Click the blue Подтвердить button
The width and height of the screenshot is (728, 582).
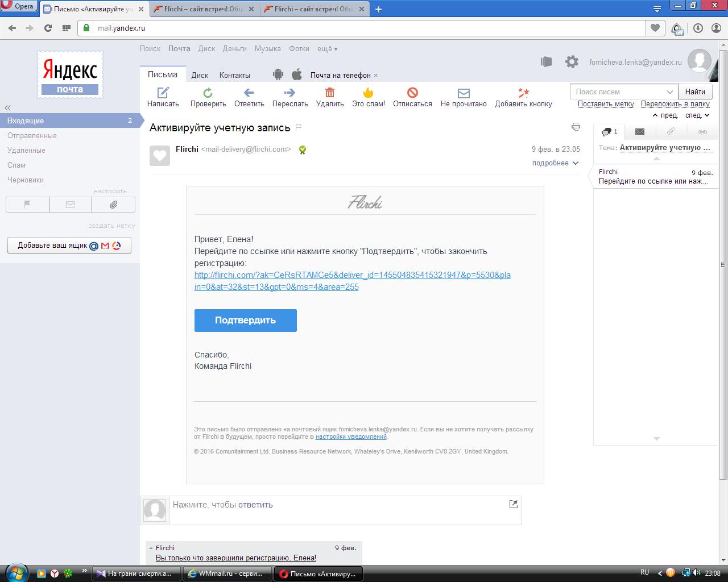click(246, 321)
